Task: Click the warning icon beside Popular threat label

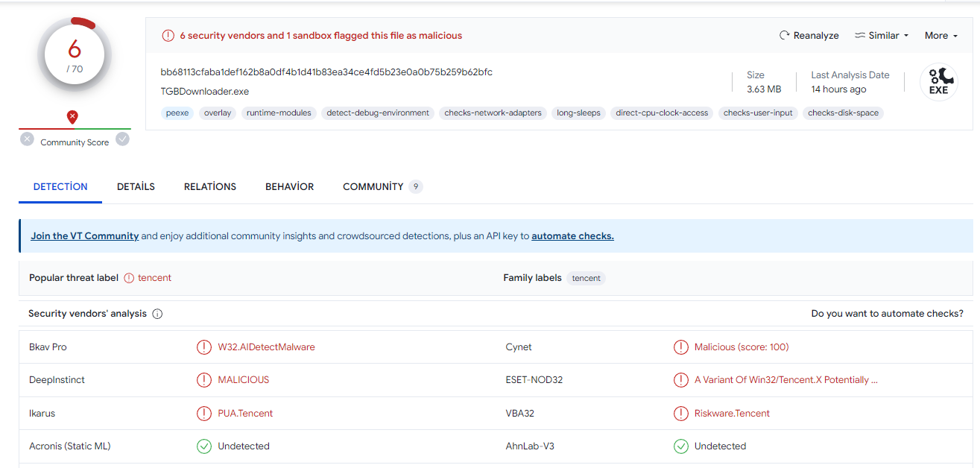Action: tap(129, 278)
